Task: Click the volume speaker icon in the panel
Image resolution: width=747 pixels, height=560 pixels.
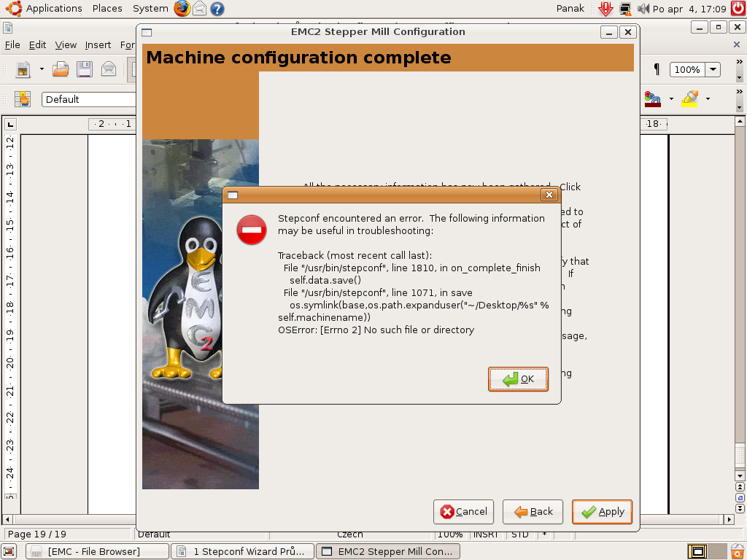Action: [643, 9]
